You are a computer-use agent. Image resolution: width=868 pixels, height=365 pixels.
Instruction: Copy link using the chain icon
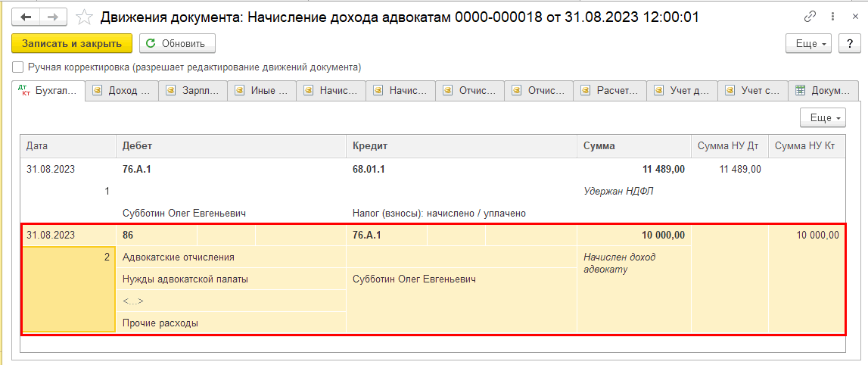(810, 16)
